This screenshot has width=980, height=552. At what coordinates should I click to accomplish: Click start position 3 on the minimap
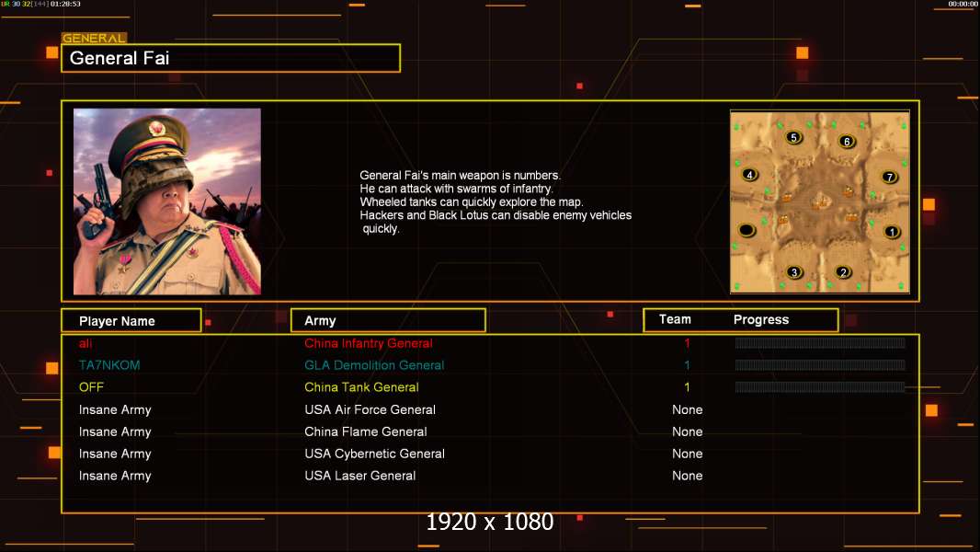793,272
